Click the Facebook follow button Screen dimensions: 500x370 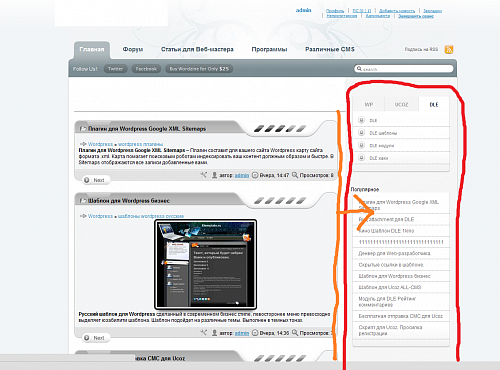coord(146,69)
